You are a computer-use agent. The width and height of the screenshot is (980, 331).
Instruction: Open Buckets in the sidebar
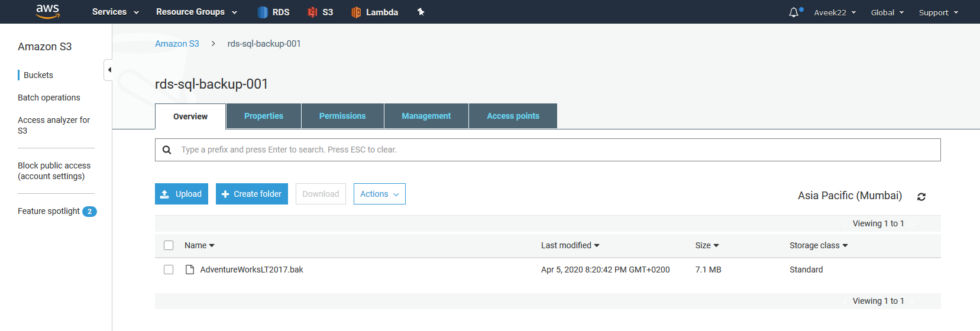coord(38,75)
